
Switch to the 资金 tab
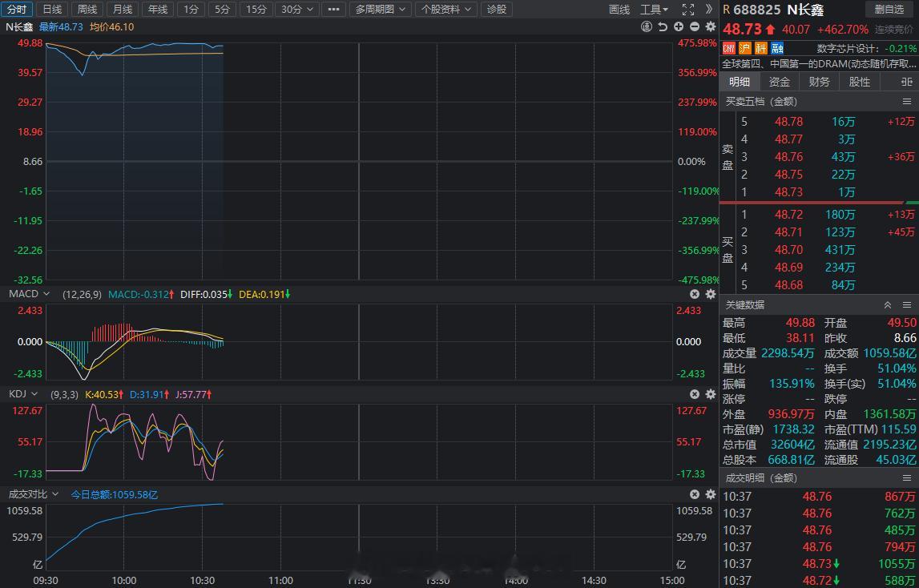point(780,82)
